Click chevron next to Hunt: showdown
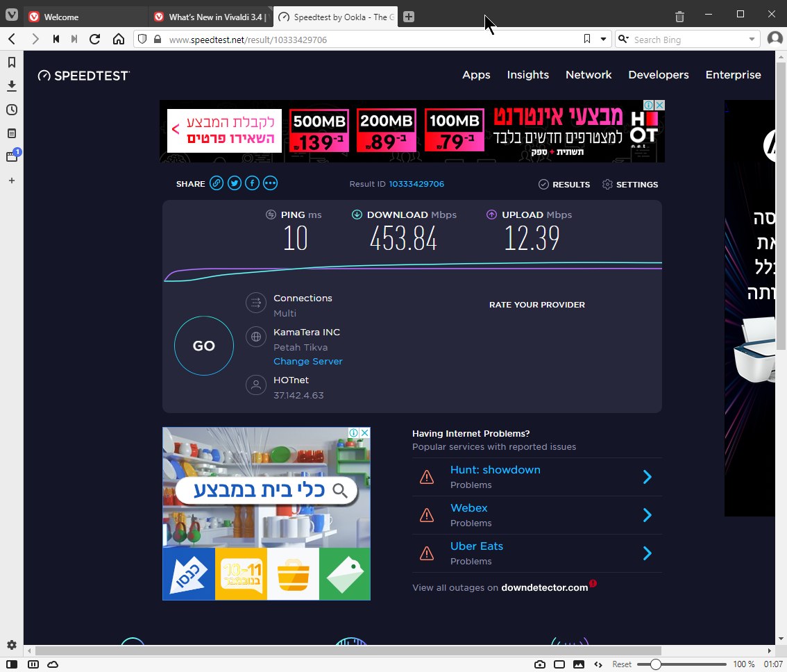Viewport: 787px width, 672px height. (648, 477)
